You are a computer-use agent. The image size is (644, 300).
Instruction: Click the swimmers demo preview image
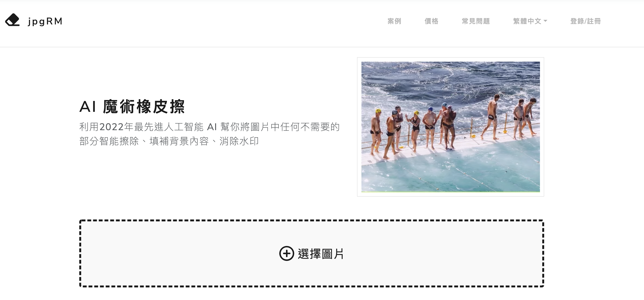(450, 127)
